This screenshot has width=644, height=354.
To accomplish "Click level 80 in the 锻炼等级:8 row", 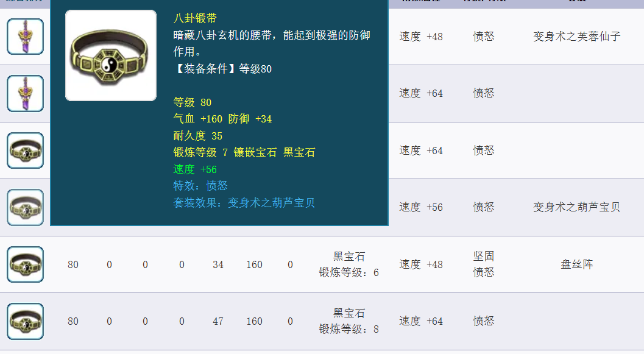I will click(x=73, y=322).
